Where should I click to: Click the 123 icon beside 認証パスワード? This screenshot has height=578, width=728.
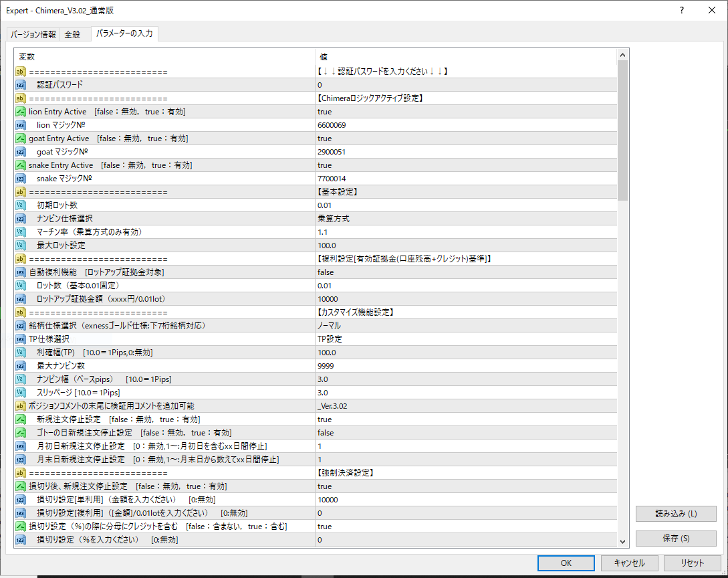(20, 85)
